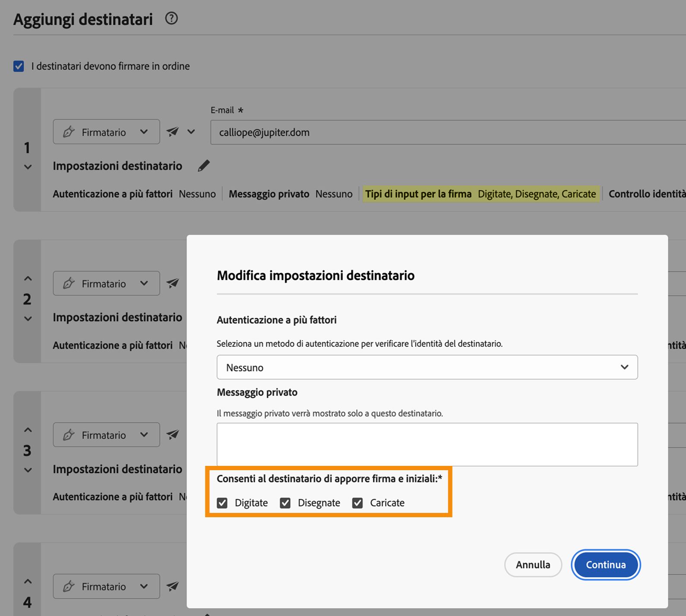Click the paper plane icon for recipient 2
The height and width of the screenshot is (616, 686).
[x=173, y=283]
